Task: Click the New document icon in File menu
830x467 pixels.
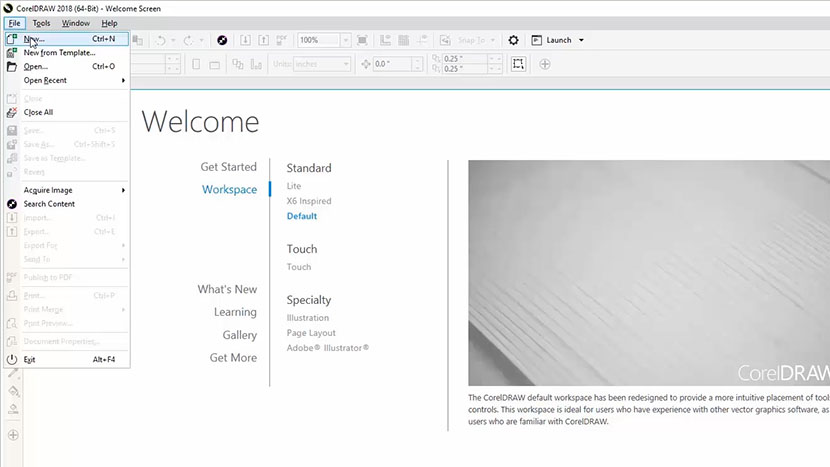Action: 12,39
